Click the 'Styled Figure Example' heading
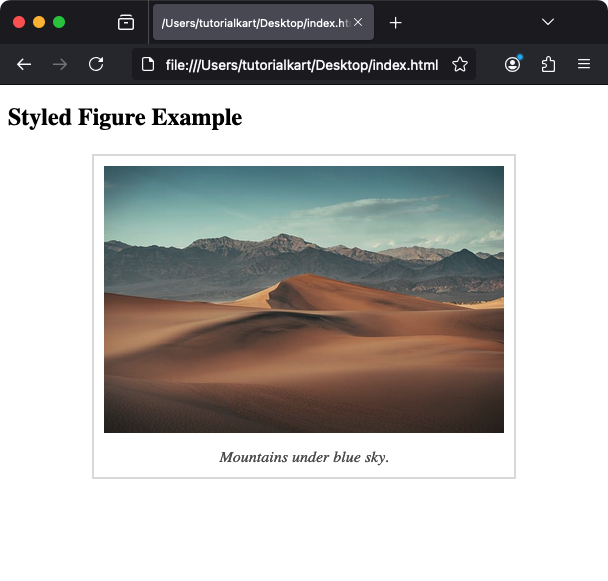608x581 pixels. (x=125, y=118)
